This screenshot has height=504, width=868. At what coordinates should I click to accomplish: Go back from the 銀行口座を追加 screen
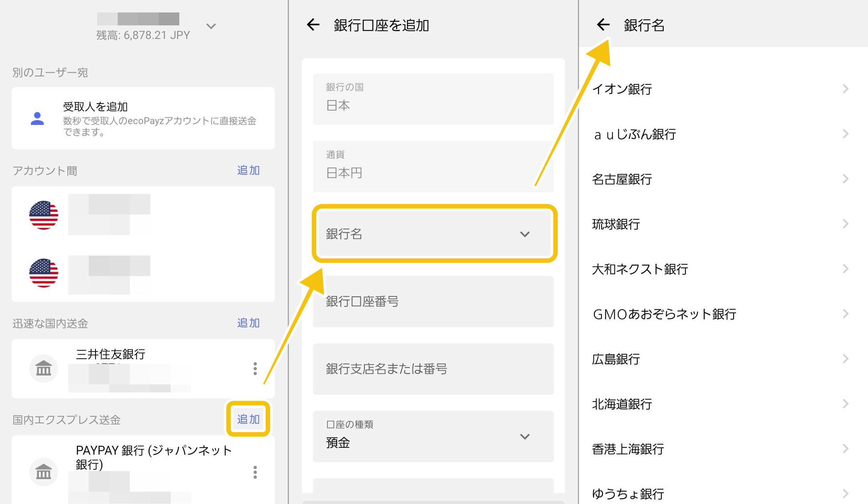tap(313, 25)
